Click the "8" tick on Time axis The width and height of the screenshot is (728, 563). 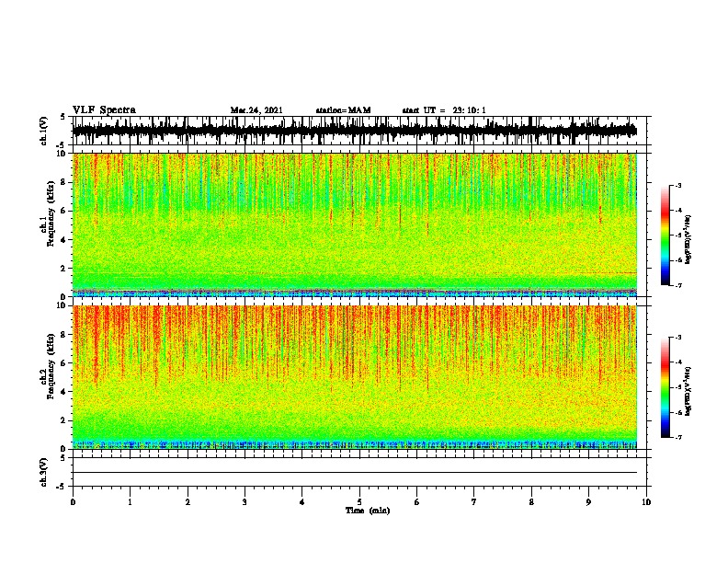click(531, 502)
